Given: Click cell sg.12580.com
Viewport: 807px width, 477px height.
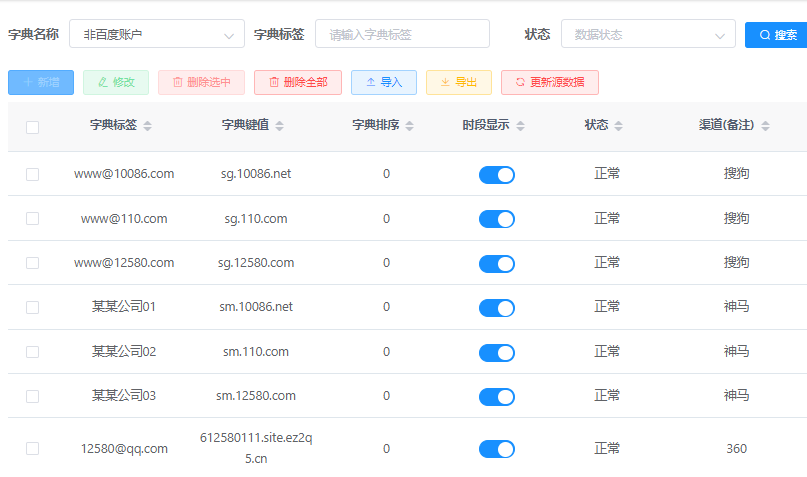Looking at the screenshot, I should pyautogui.click(x=256, y=263).
